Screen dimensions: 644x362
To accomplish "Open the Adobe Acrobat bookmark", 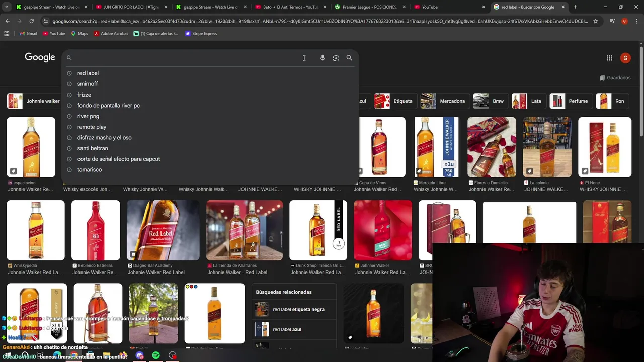I will click(111, 33).
